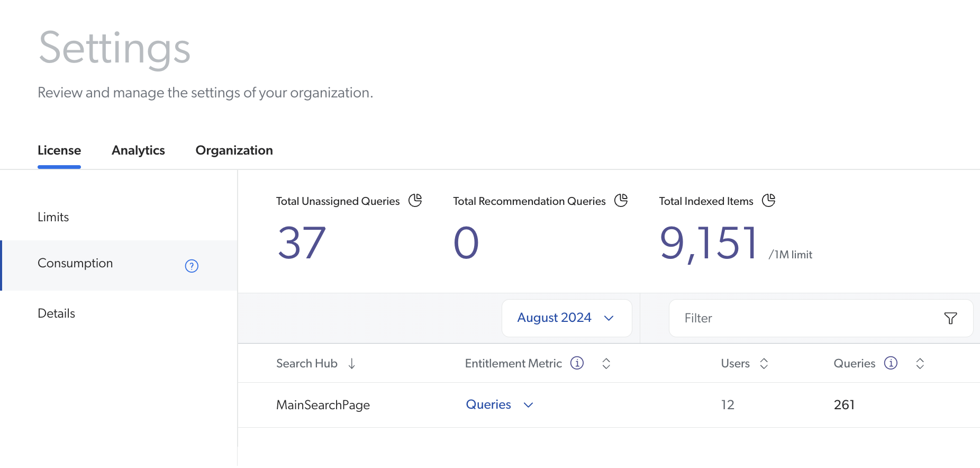Select Consumption in the sidebar
Viewport: 980px width, 468px height.
(x=119, y=265)
